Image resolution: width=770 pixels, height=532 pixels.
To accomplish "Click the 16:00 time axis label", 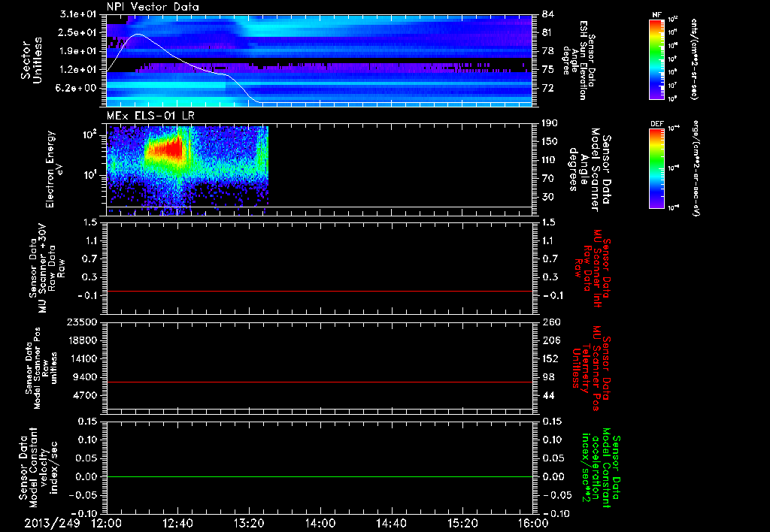I will 533,523.
